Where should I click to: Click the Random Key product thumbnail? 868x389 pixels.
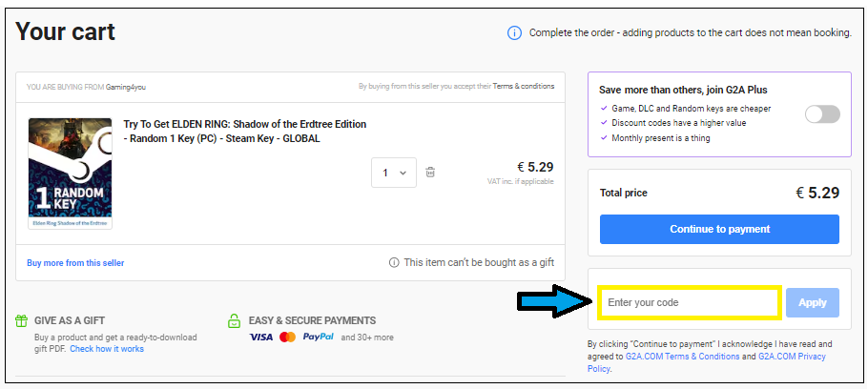70,173
